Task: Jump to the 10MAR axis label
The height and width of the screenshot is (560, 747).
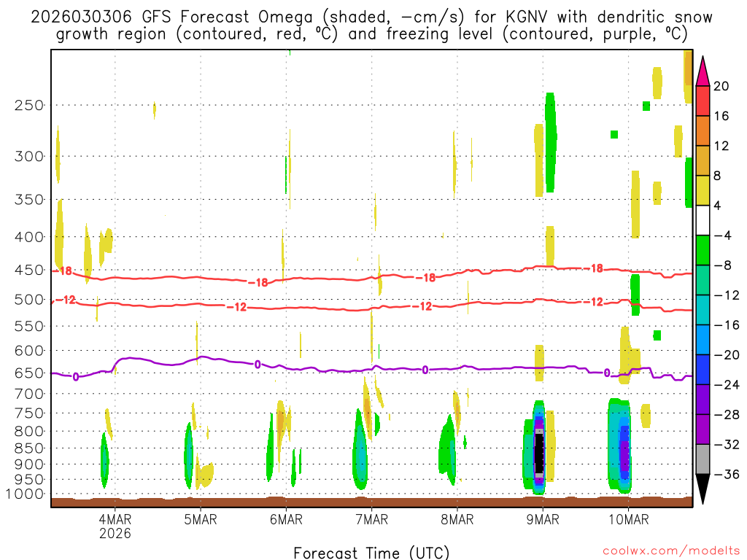Action: click(x=627, y=519)
